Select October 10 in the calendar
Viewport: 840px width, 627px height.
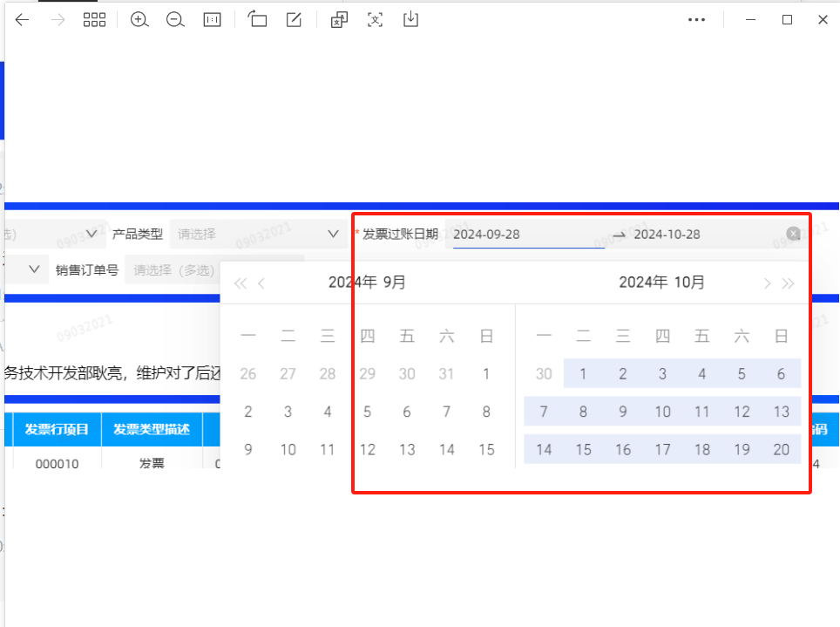coord(662,412)
